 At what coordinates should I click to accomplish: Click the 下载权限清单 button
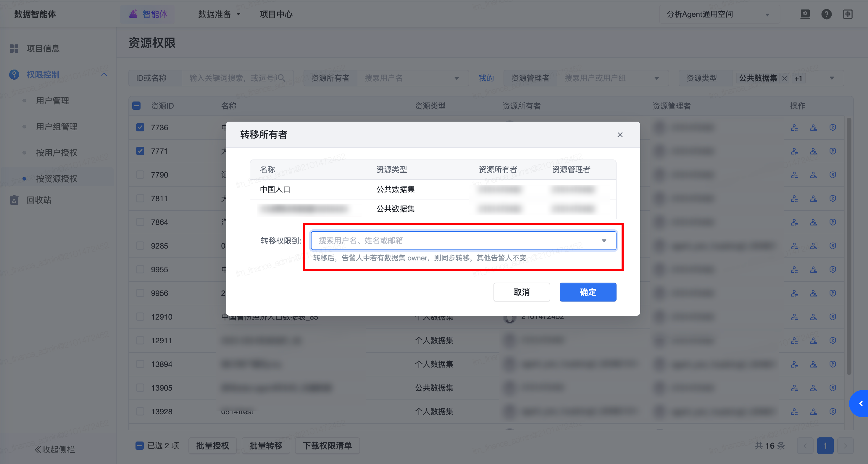327,446
